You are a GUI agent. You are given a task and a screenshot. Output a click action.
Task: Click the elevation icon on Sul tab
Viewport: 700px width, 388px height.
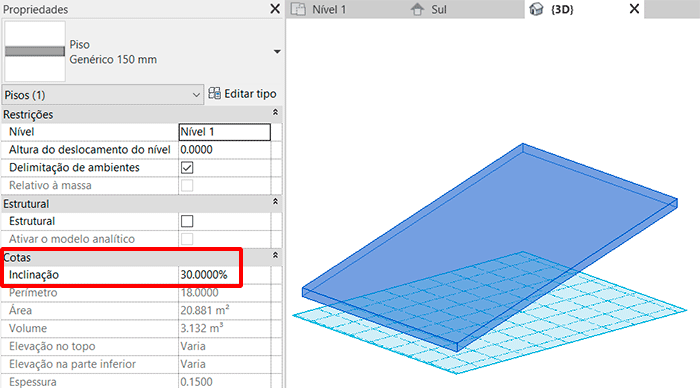[417, 9]
